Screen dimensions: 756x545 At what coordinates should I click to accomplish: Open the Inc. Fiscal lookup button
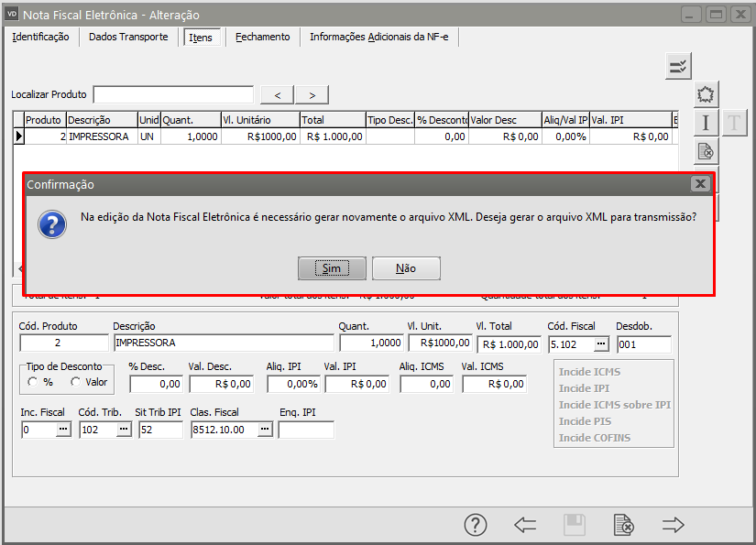point(63,430)
